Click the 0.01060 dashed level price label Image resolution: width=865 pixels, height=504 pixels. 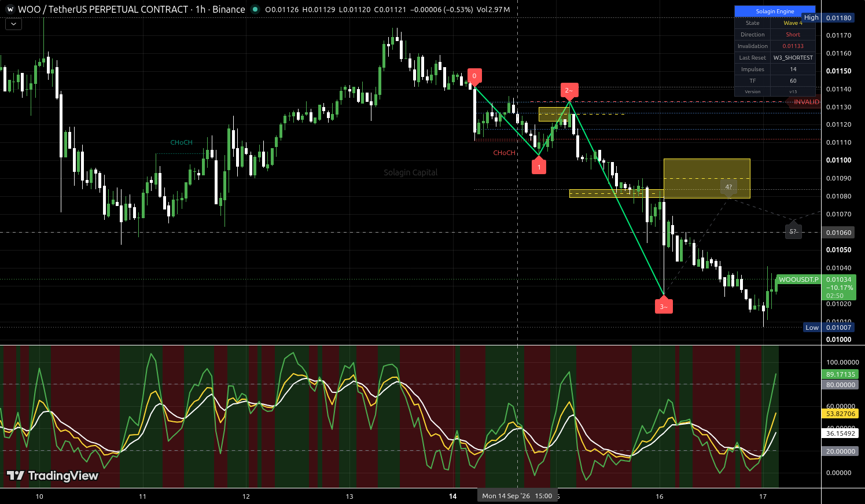(838, 233)
